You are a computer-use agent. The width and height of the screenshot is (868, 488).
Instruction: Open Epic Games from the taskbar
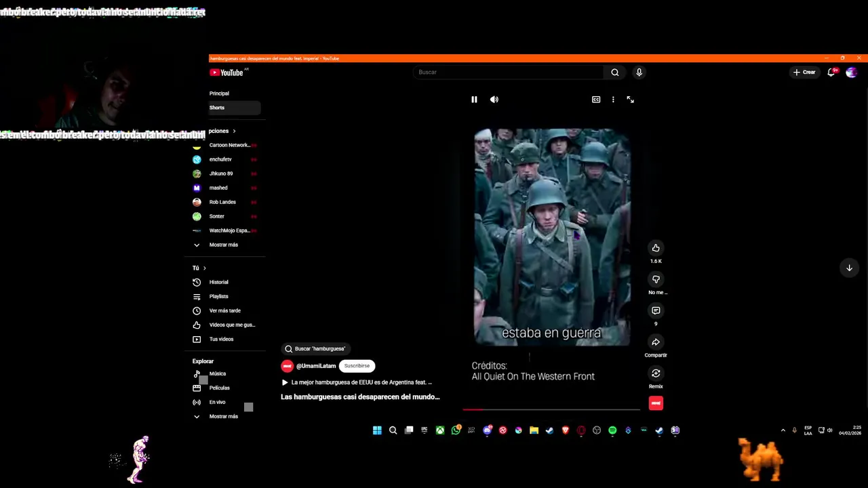point(425,430)
